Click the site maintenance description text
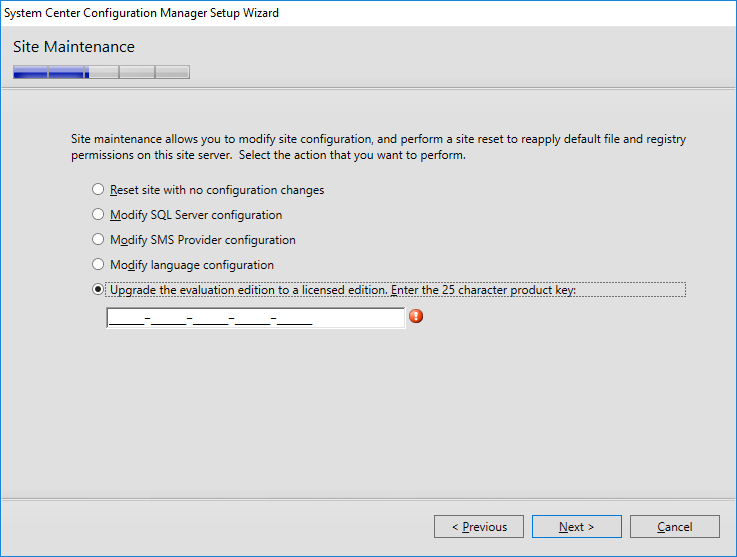This screenshot has width=737, height=557. pos(378,147)
